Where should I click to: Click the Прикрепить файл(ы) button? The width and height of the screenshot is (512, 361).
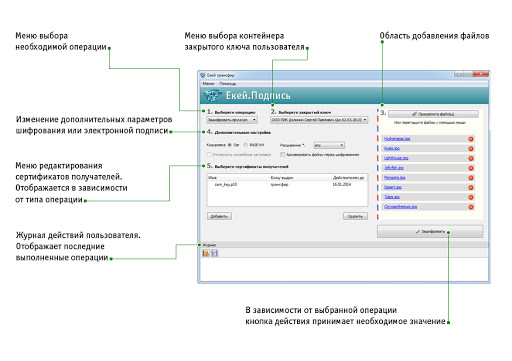click(433, 114)
